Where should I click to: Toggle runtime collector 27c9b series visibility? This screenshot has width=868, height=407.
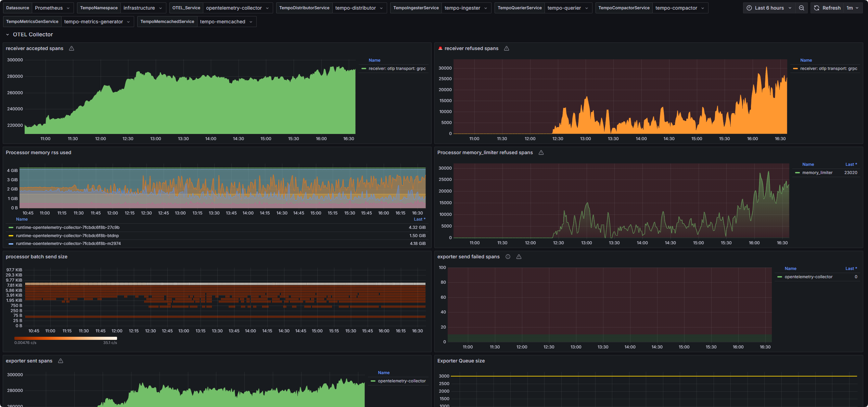pos(67,227)
